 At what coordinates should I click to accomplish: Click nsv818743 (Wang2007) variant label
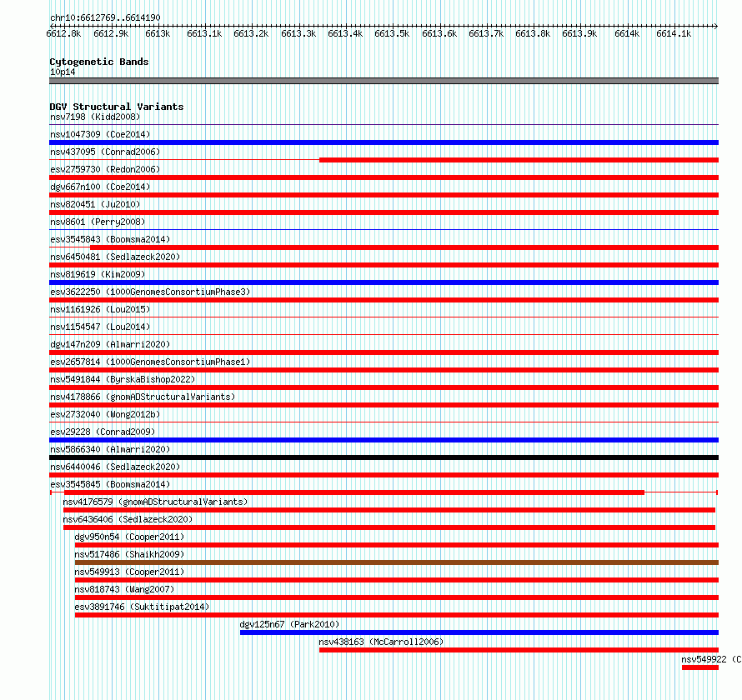pyautogui.click(x=124, y=589)
